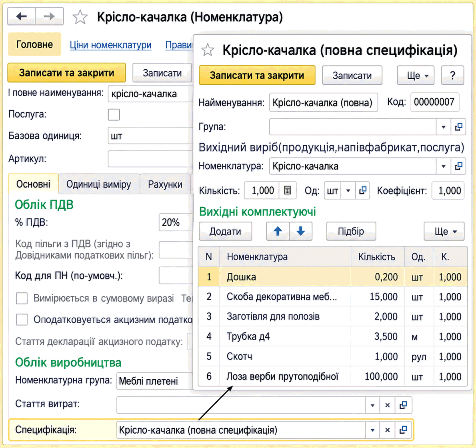Select the Скоба декоративна меб... row

[x=333, y=296]
